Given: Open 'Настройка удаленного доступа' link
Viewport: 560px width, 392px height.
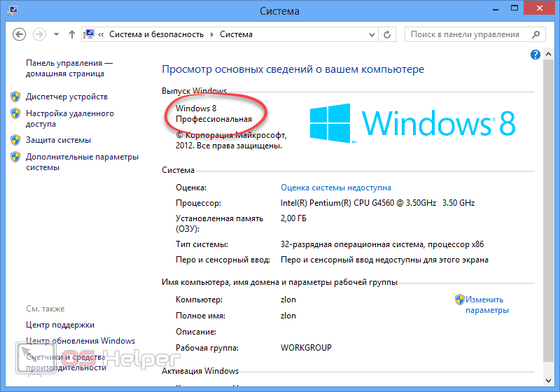Looking at the screenshot, I should (x=69, y=118).
